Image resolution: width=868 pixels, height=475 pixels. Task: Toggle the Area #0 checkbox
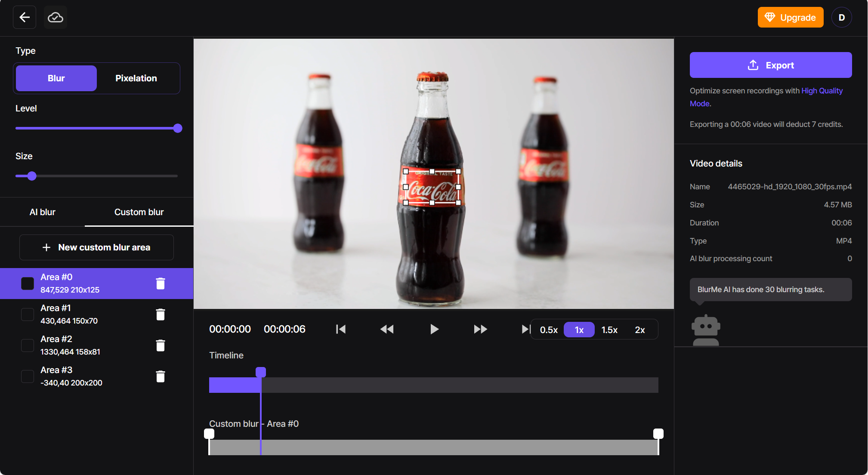(x=28, y=284)
